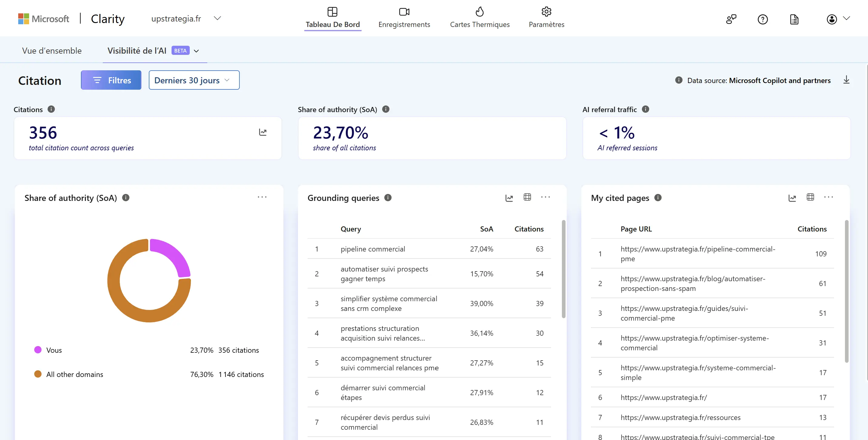Select Visibilité de l'AI sub-tab

[x=137, y=51]
